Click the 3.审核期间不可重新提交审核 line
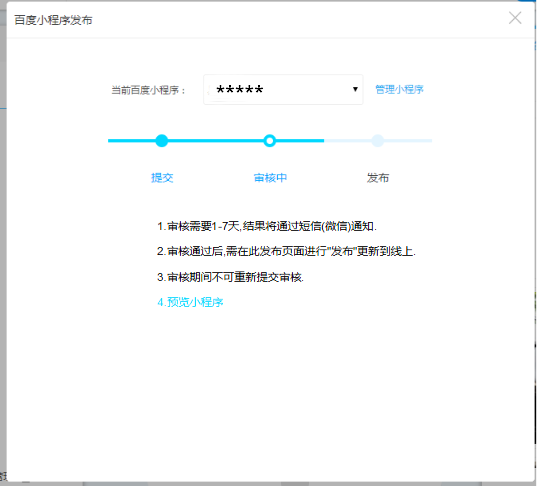 (230, 277)
